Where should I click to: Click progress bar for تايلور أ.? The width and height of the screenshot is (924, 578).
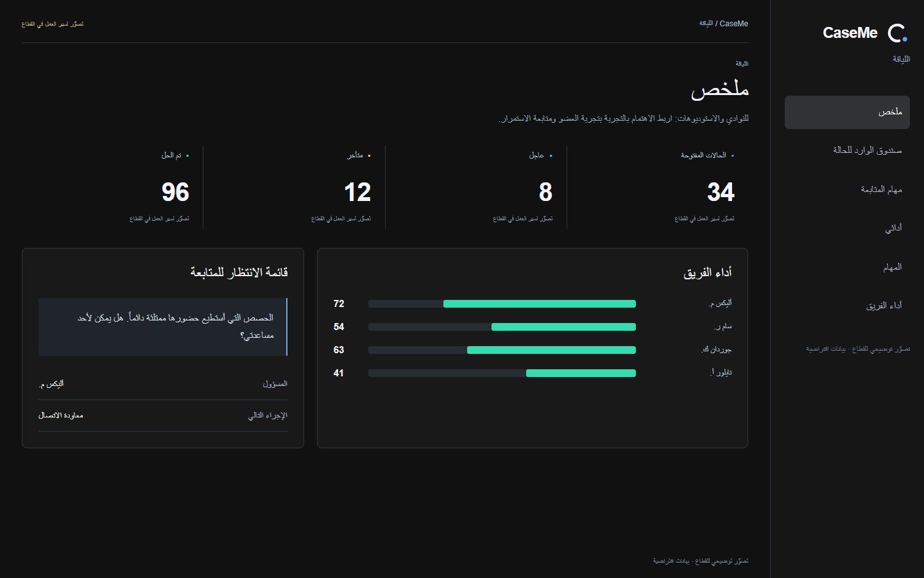coord(502,373)
